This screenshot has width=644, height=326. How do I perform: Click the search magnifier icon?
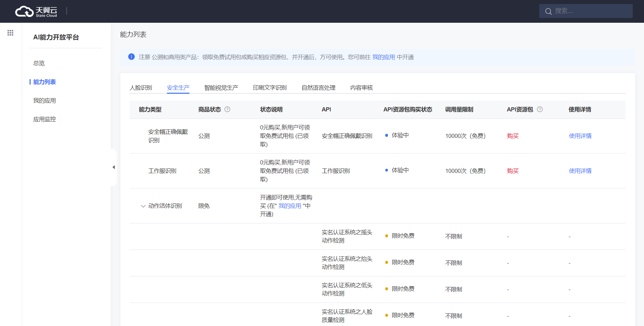(x=548, y=11)
